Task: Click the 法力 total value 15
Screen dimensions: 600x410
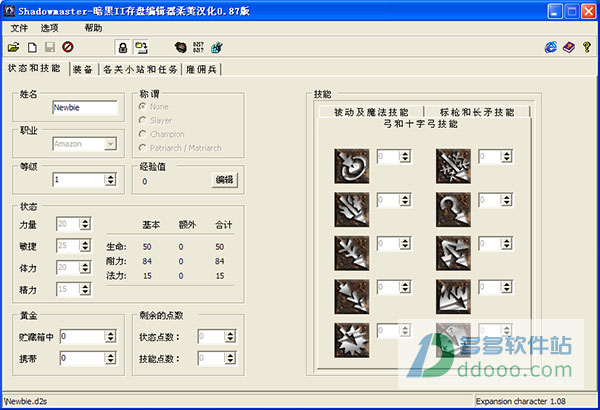Action: (220, 276)
